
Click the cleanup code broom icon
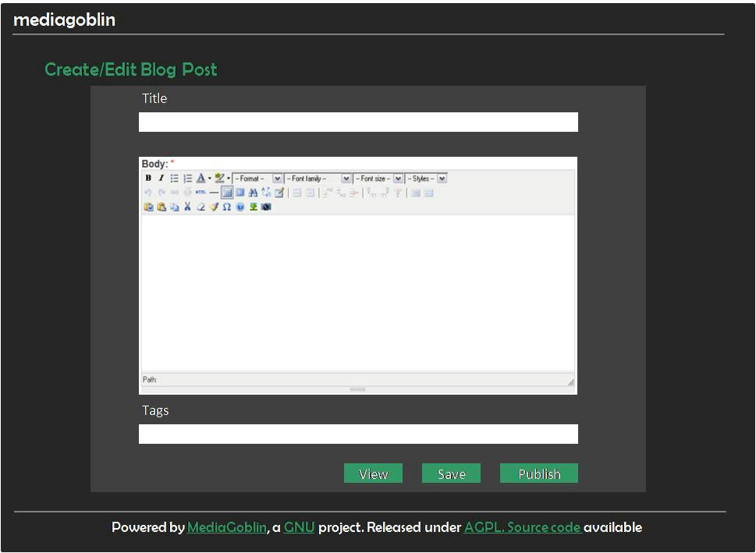coord(214,207)
